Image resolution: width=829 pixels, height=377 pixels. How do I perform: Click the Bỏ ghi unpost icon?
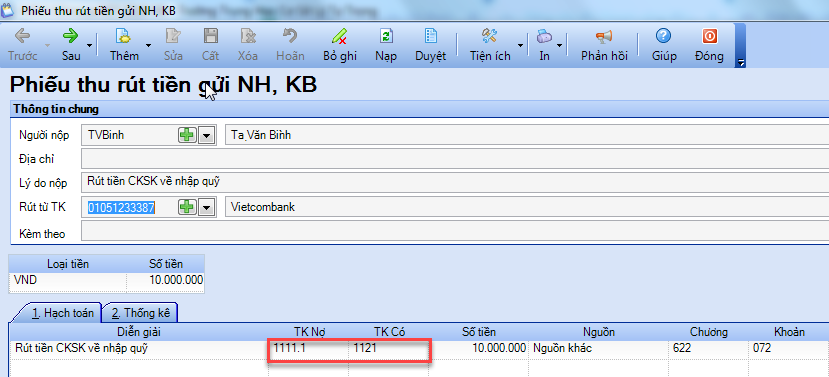click(339, 36)
